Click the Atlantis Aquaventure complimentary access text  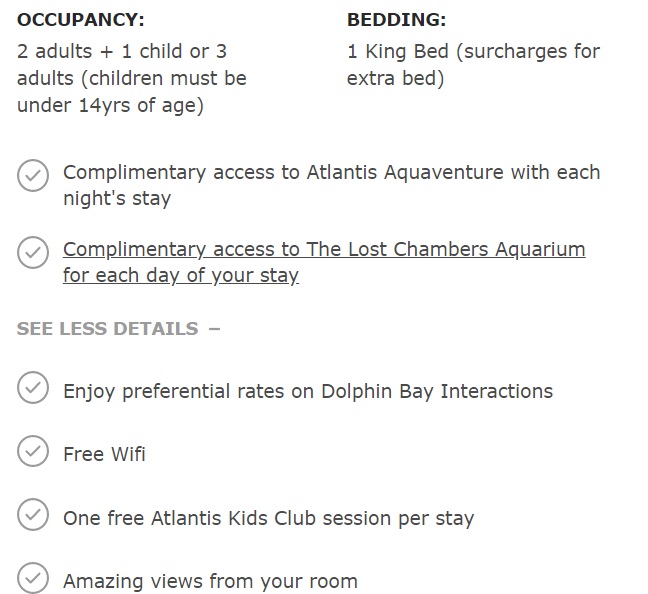pyautogui.click(x=331, y=185)
